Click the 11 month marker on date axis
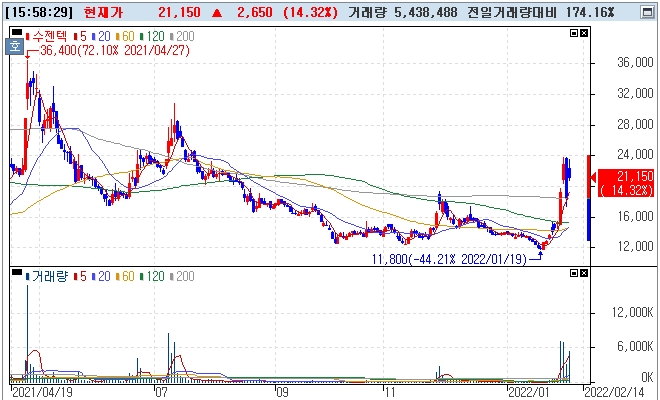 point(390,393)
